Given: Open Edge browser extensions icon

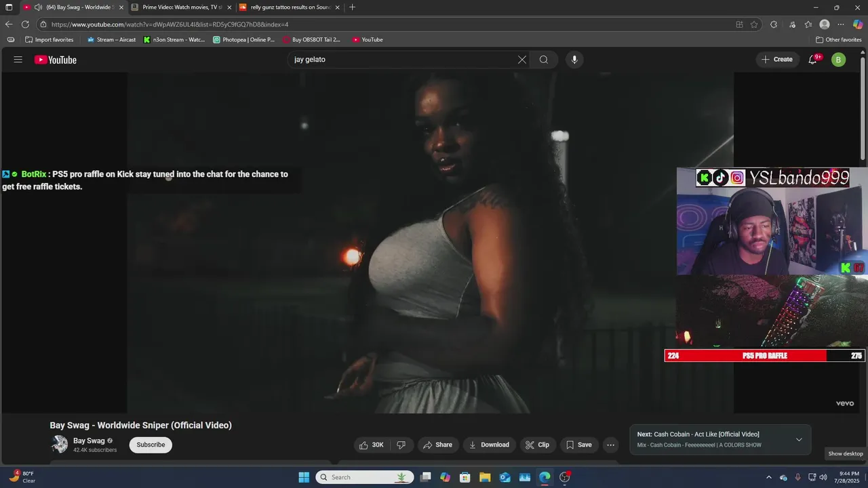Looking at the screenshot, I should tap(774, 24).
